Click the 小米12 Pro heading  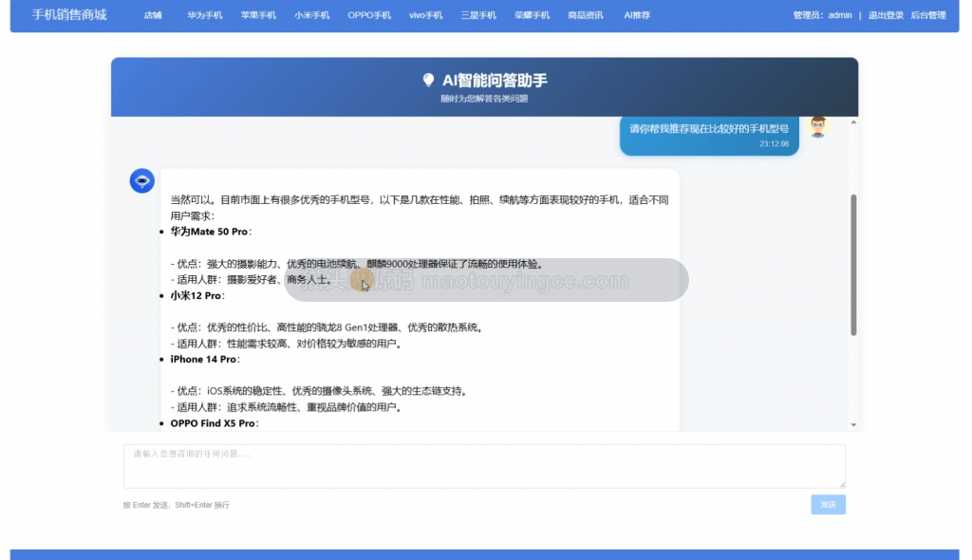[x=197, y=295]
